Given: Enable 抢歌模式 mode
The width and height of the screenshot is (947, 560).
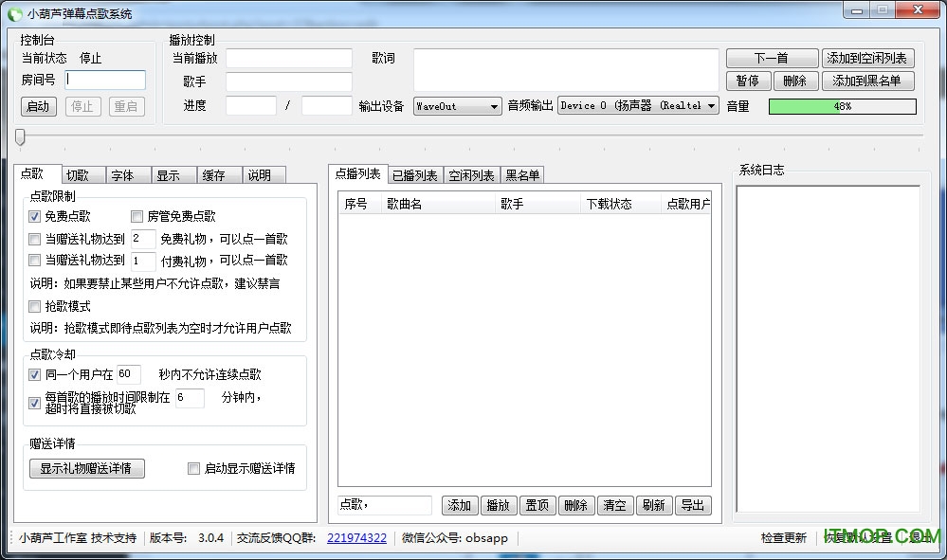Looking at the screenshot, I should click(x=35, y=306).
